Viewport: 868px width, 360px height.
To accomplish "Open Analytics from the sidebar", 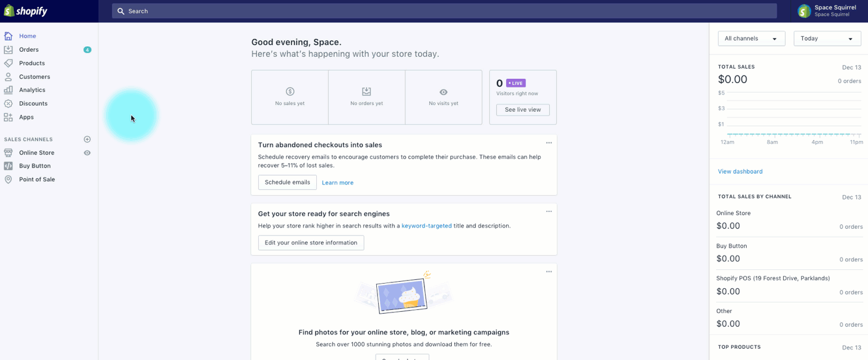I will click(32, 90).
